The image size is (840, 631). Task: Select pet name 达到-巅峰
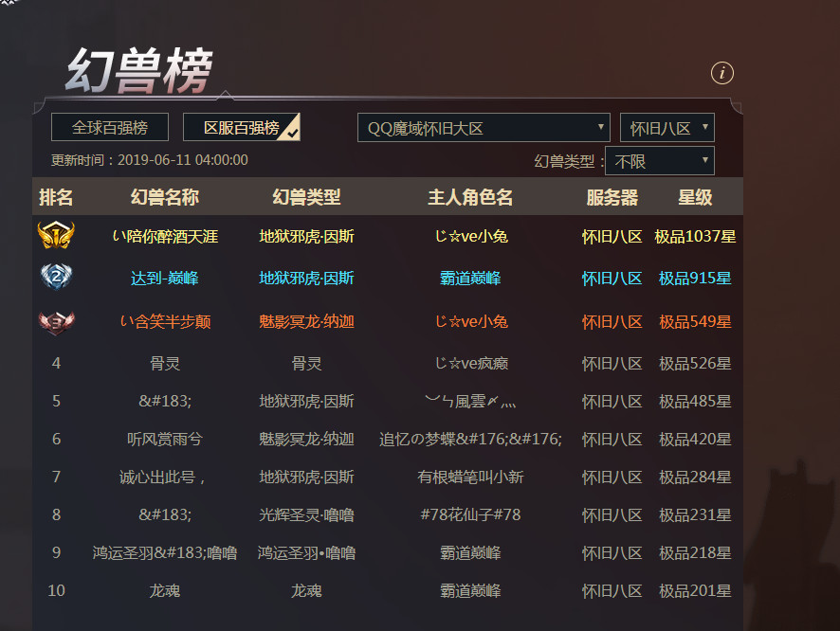[x=164, y=278]
